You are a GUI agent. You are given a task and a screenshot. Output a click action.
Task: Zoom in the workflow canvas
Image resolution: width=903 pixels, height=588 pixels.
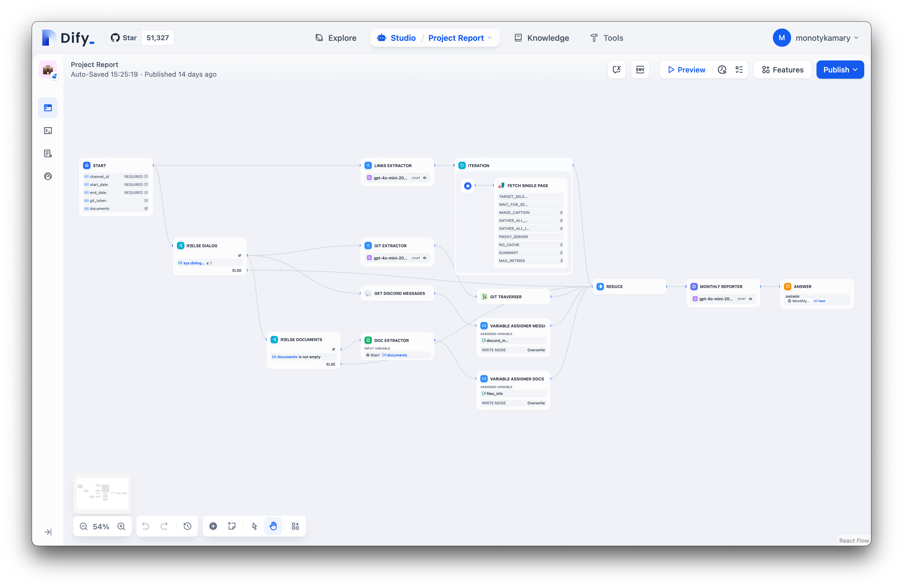click(121, 526)
